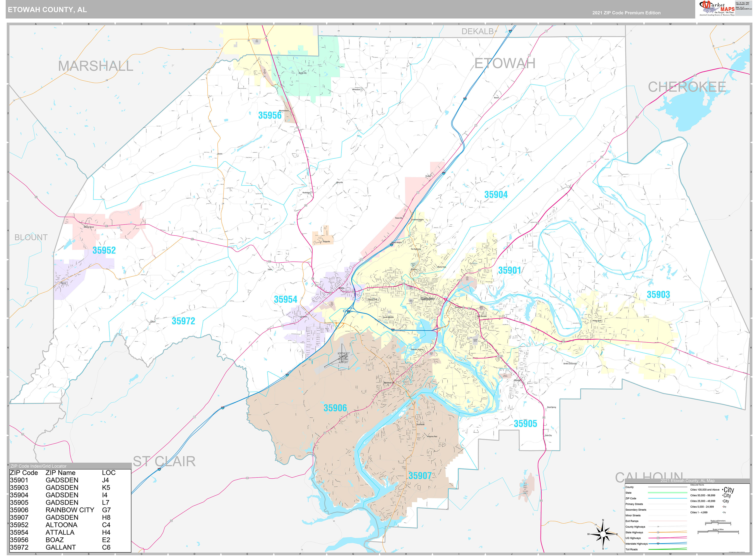The image size is (756, 556).
Task: Click the BLOUNT county label
Action: [x=31, y=237]
